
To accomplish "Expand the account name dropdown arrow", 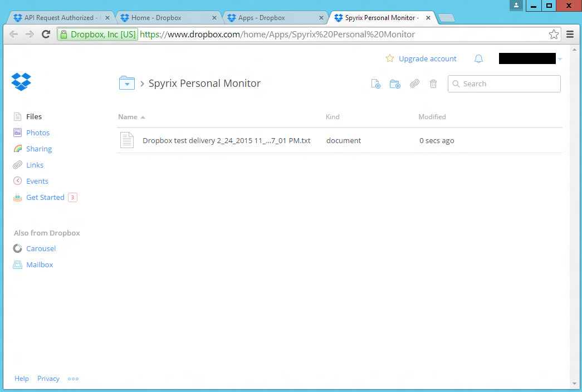I will click(x=560, y=59).
